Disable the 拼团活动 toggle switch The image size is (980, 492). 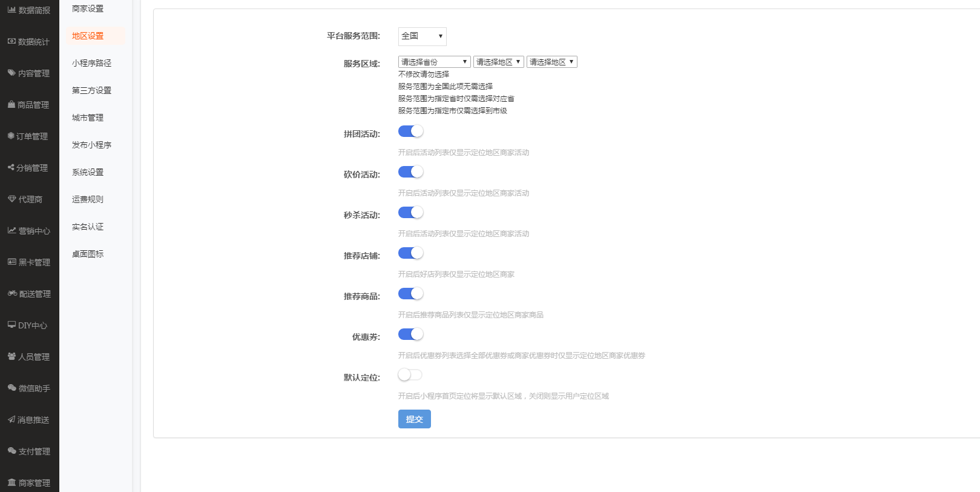(x=410, y=131)
